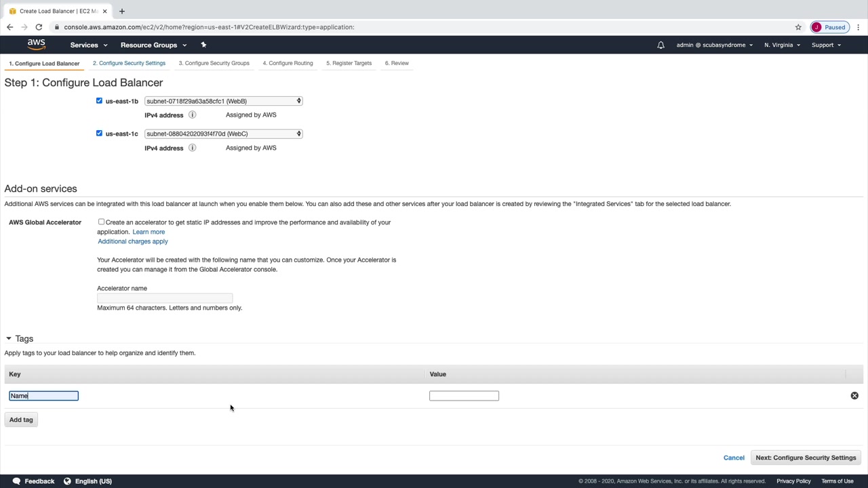The image size is (868, 488).
Task: Reload the page
Action: pyautogui.click(x=39, y=27)
